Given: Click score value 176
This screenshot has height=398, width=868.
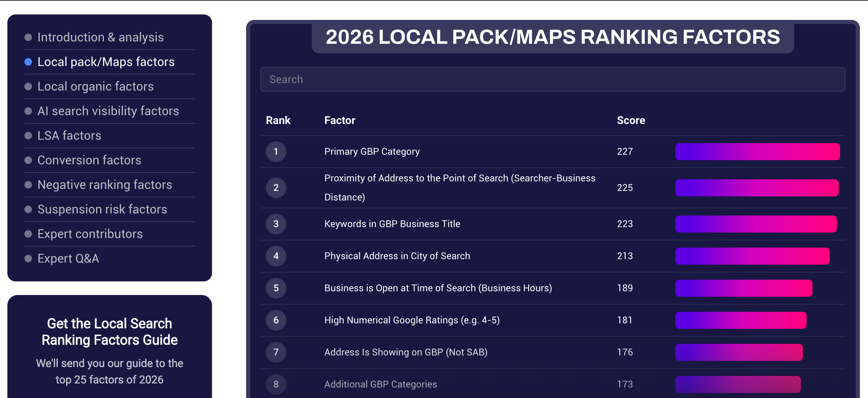Looking at the screenshot, I should coord(625,352).
